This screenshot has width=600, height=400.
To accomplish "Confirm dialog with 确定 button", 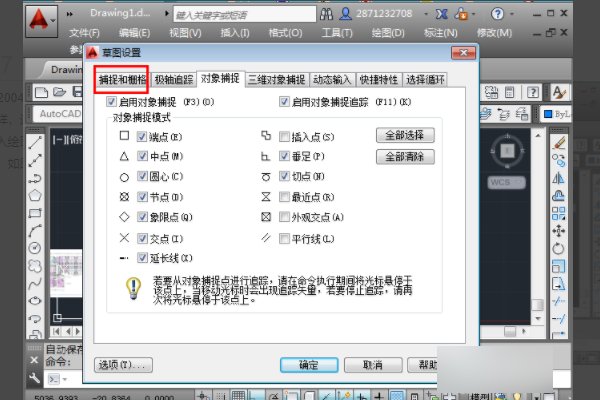I will 309,365.
